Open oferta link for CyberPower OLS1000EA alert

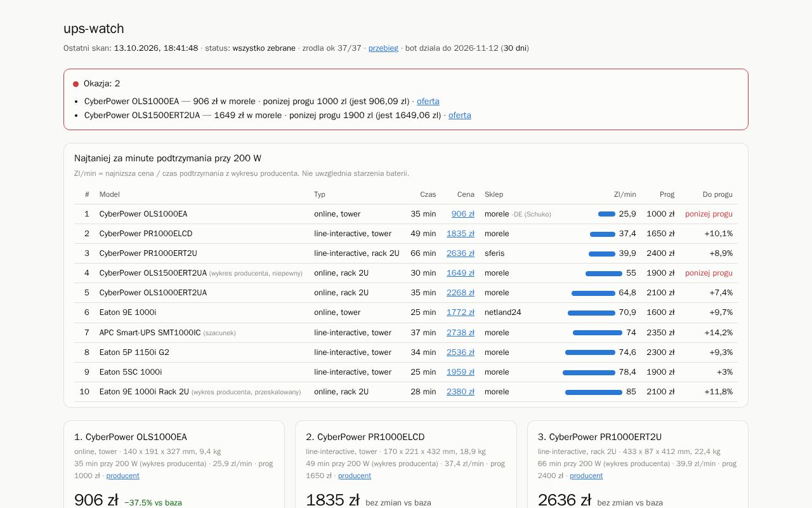tap(428, 102)
